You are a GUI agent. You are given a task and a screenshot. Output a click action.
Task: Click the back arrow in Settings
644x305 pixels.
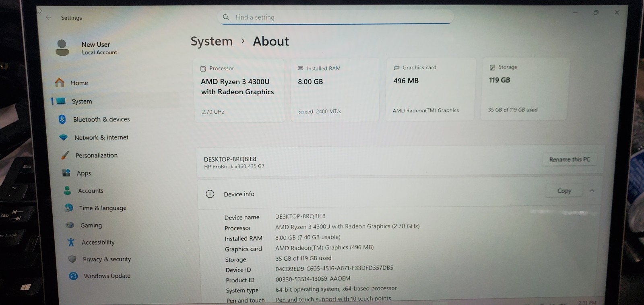(49, 17)
